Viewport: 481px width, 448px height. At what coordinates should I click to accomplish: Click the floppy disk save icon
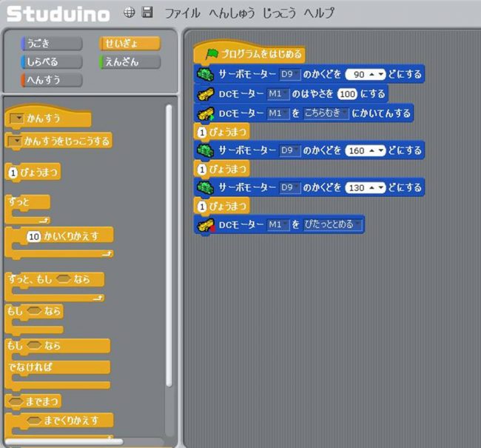point(147,13)
